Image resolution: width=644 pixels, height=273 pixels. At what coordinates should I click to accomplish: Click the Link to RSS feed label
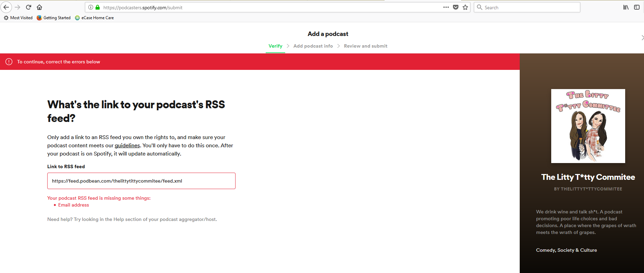[x=66, y=166]
